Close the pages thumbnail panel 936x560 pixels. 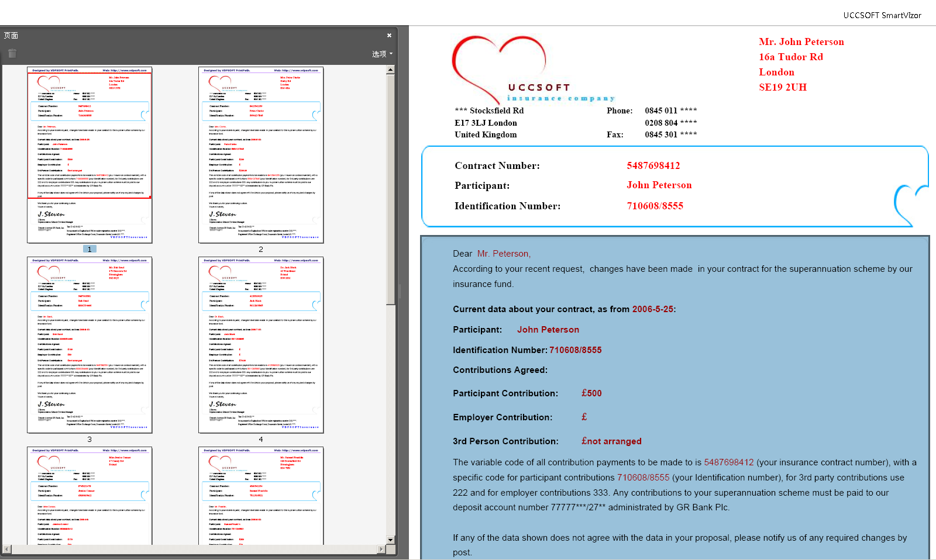(x=389, y=36)
